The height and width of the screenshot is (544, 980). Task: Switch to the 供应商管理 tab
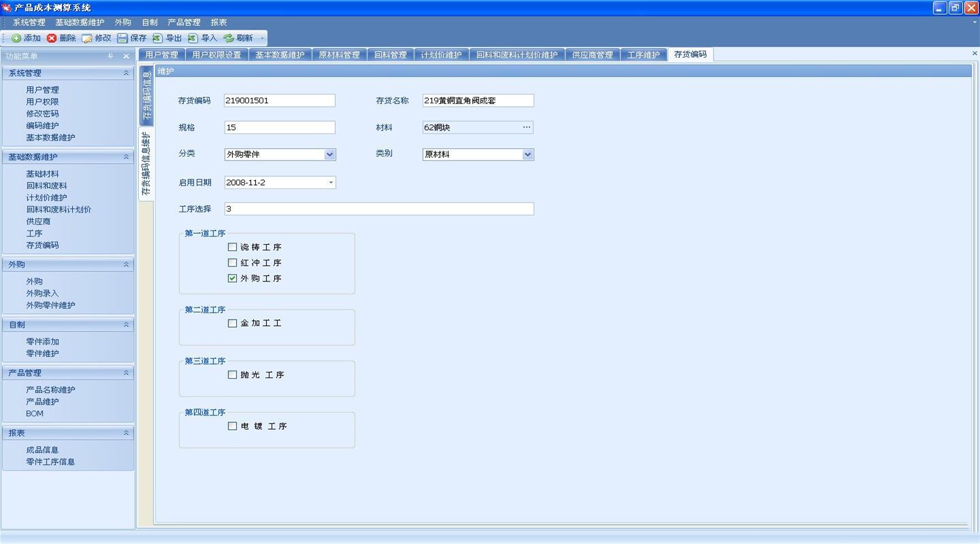point(592,55)
